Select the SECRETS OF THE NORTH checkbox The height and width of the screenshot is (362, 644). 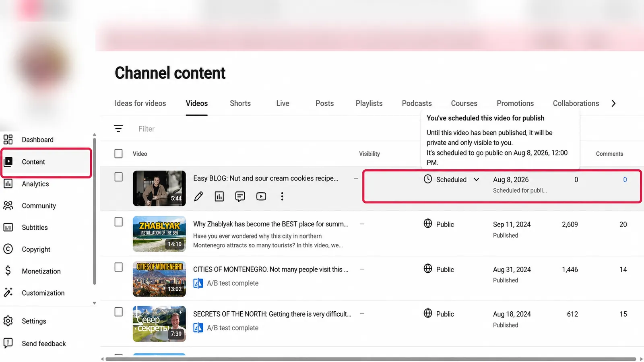(x=118, y=312)
